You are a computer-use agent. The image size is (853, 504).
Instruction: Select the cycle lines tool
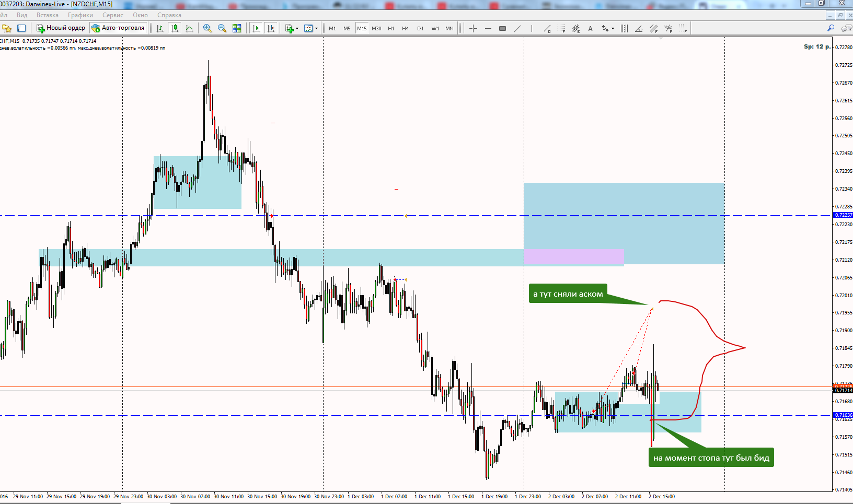[624, 28]
